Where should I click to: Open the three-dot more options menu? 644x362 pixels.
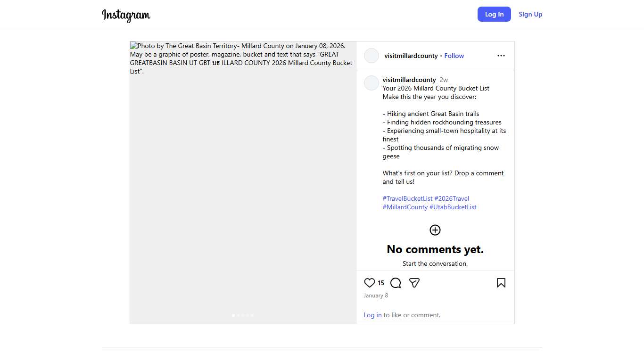click(501, 56)
